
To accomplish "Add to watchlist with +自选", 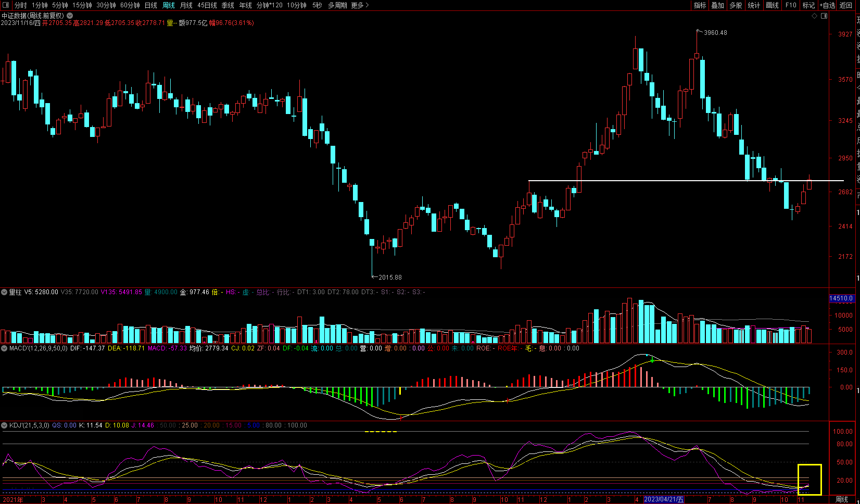I will coord(827,5).
